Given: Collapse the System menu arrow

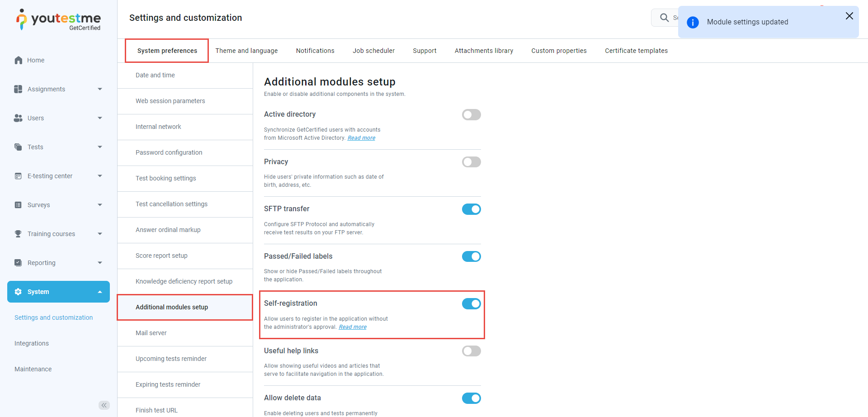Looking at the screenshot, I should pos(100,292).
